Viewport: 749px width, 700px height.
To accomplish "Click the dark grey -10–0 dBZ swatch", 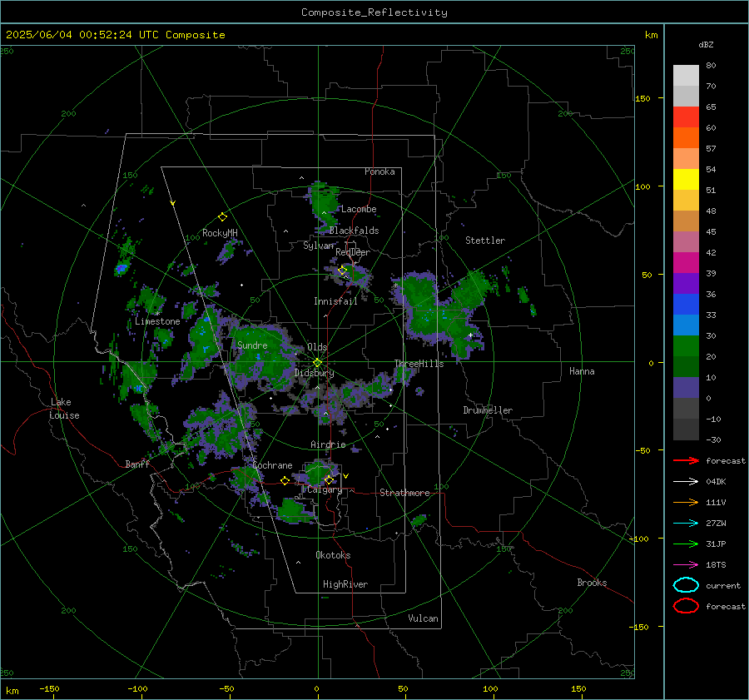I will (686, 408).
